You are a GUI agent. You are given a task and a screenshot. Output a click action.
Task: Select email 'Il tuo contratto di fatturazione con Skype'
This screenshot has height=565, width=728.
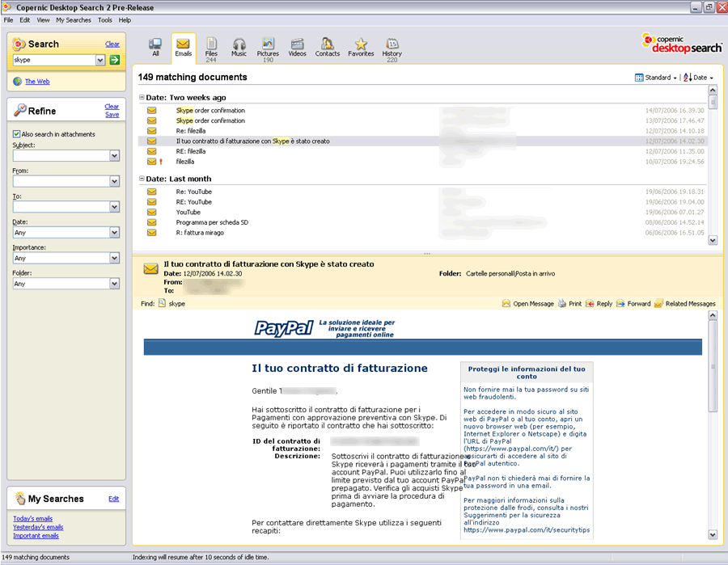tap(422, 141)
